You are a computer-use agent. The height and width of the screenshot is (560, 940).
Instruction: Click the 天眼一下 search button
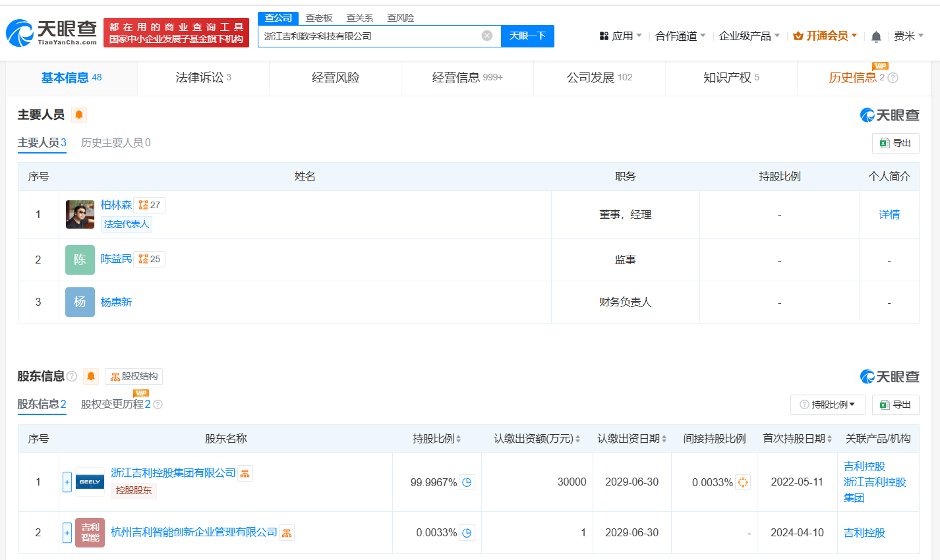coord(527,36)
